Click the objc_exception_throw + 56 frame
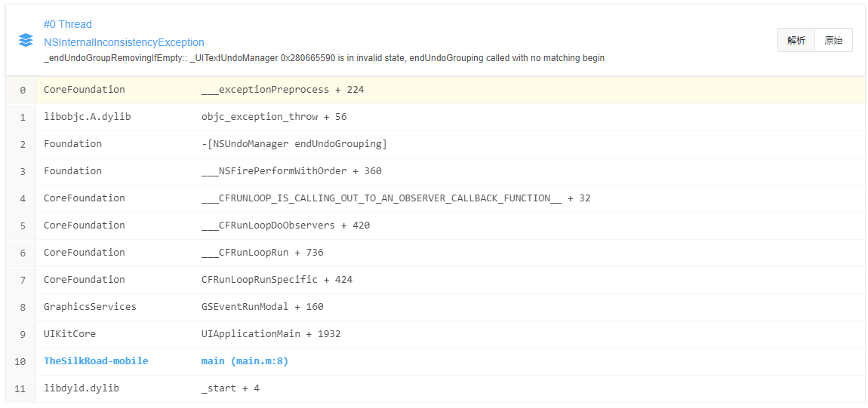The width and height of the screenshot is (868, 408). pyautogui.click(x=274, y=117)
